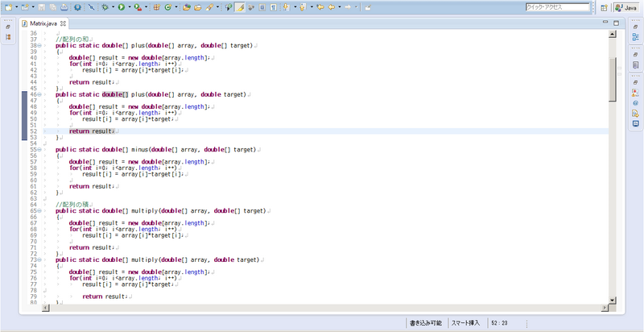This screenshot has width=644, height=332.
Task: Click the Open Perspective icon
Action: (x=605, y=7)
